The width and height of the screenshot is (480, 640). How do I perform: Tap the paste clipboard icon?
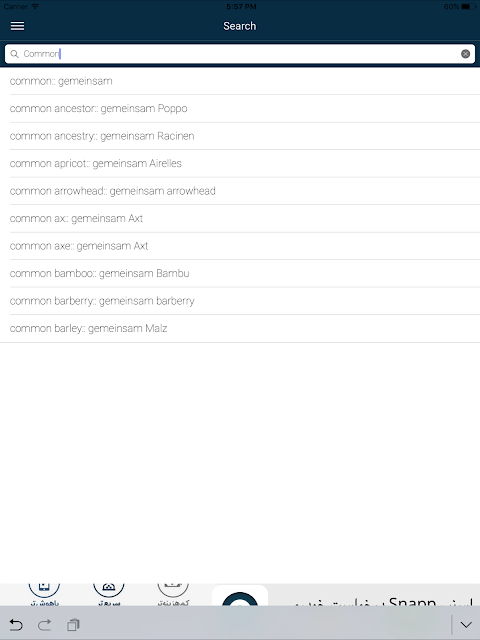click(73, 625)
